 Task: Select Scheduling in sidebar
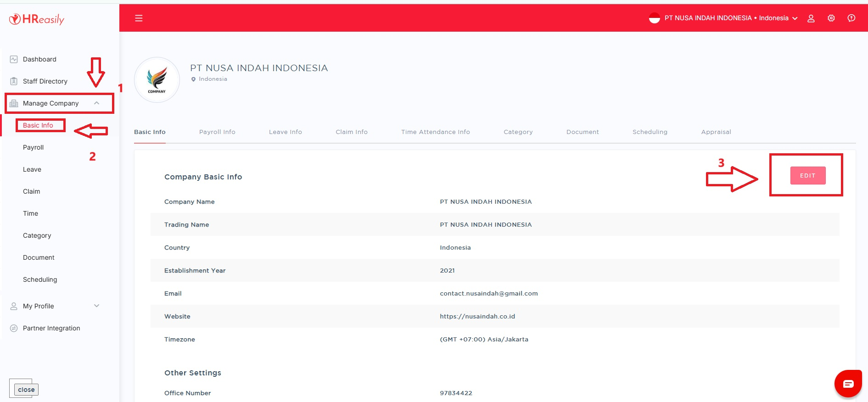[40, 279]
